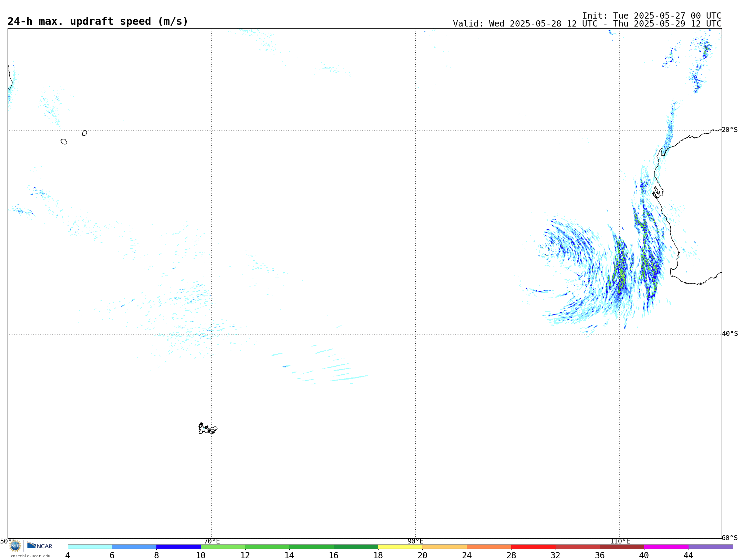Image resolution: width=744 pixels, height=560 pixels.
Task: Click the '60°S' latitude label
Action: tap(730, 538)
